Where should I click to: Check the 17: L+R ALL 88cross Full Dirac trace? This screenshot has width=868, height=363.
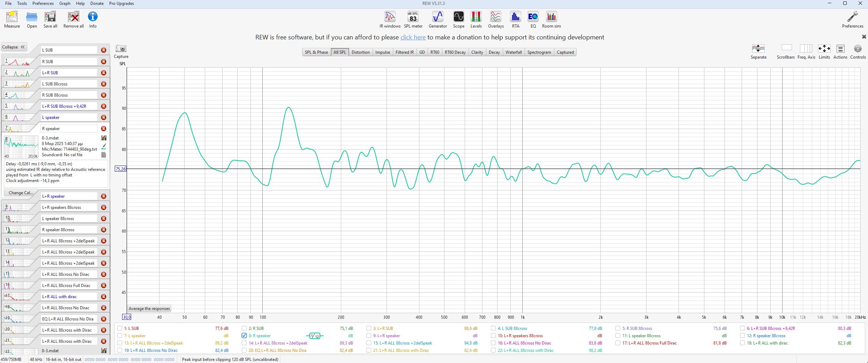click(618, 343)
